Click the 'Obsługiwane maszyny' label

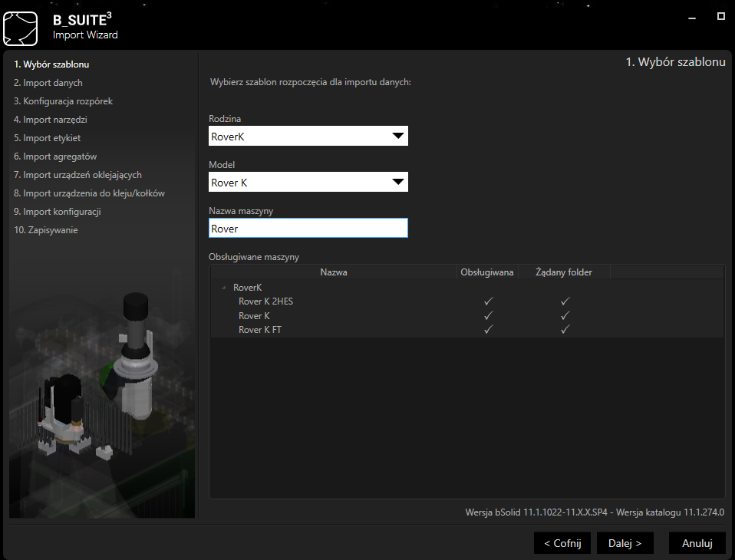[x=254, y=257]
